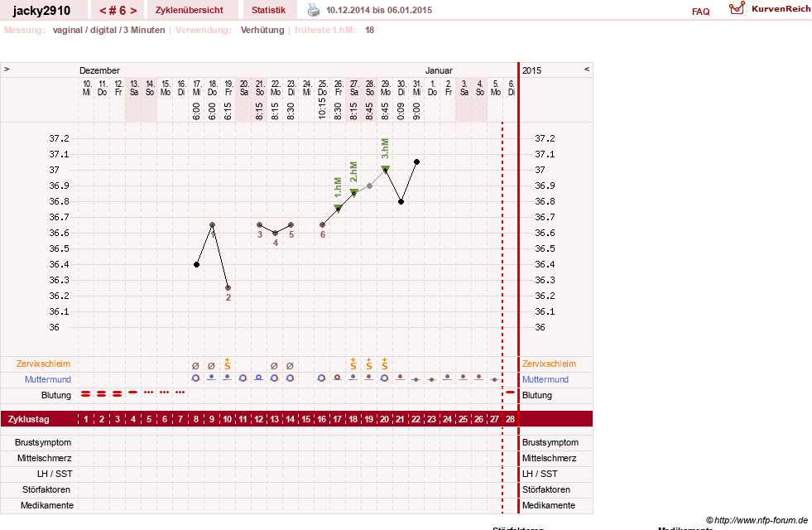
Task: Click the Muttermund symbol on cycle day 16
Action: [322, 378]
